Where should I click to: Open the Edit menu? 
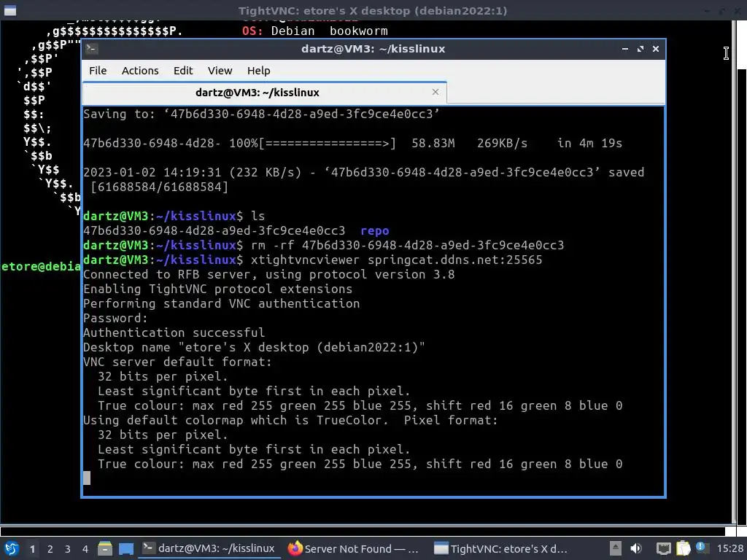(183, 71)
